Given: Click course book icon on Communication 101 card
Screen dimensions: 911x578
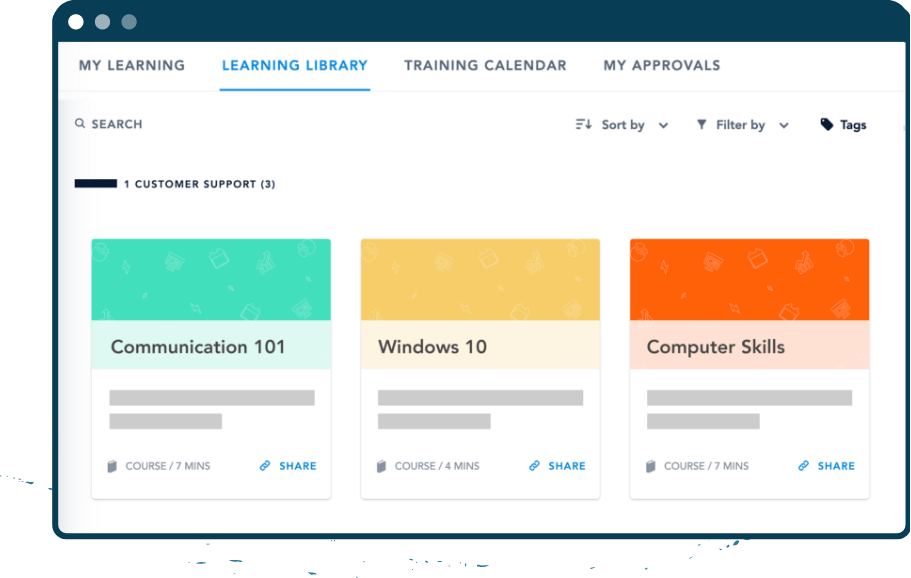Looking at the screenshot, I should (x=112, y=466).
